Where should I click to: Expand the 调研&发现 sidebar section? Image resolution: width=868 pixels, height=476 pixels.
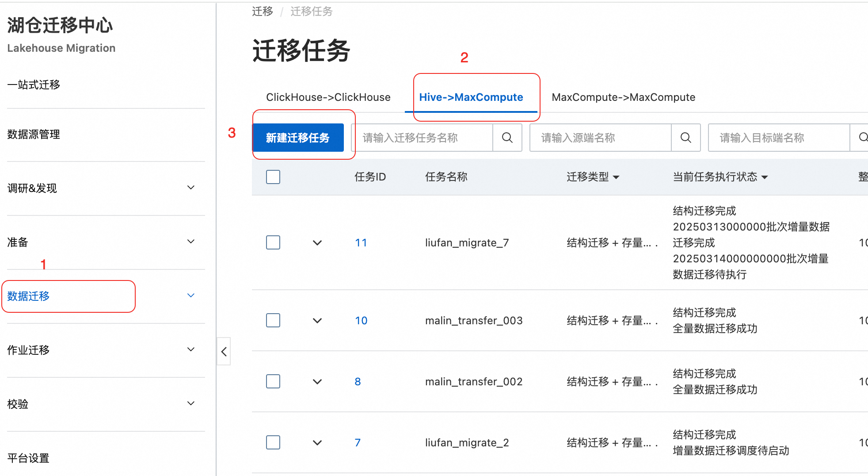(191, 188)
